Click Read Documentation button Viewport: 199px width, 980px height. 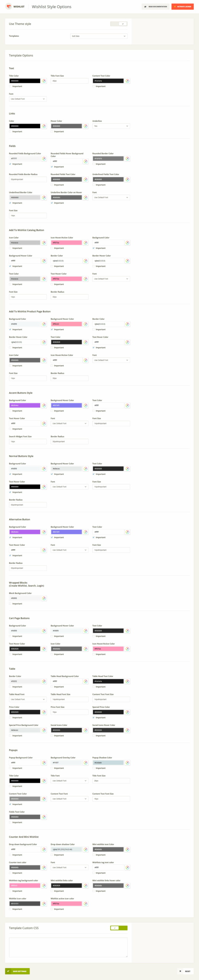click(x=156, y=7)
